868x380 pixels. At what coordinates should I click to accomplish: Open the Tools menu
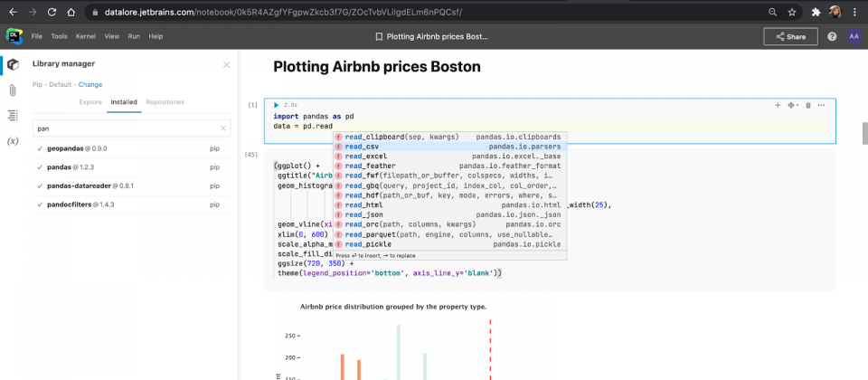(60, 36)
